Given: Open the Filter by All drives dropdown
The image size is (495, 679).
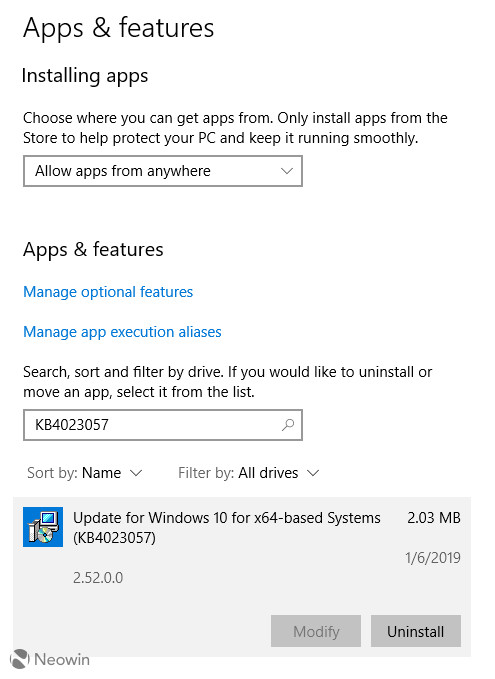Looking at the screenshot, I should tap(249, 473).
